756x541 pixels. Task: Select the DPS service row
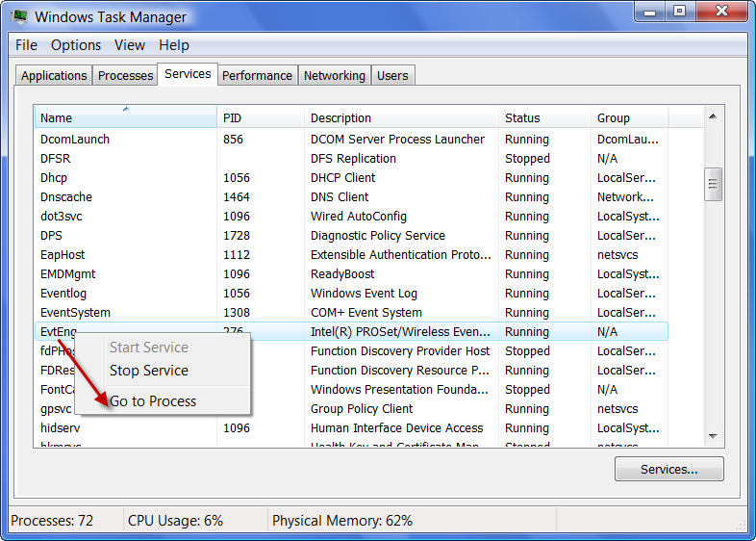[351, 236]
